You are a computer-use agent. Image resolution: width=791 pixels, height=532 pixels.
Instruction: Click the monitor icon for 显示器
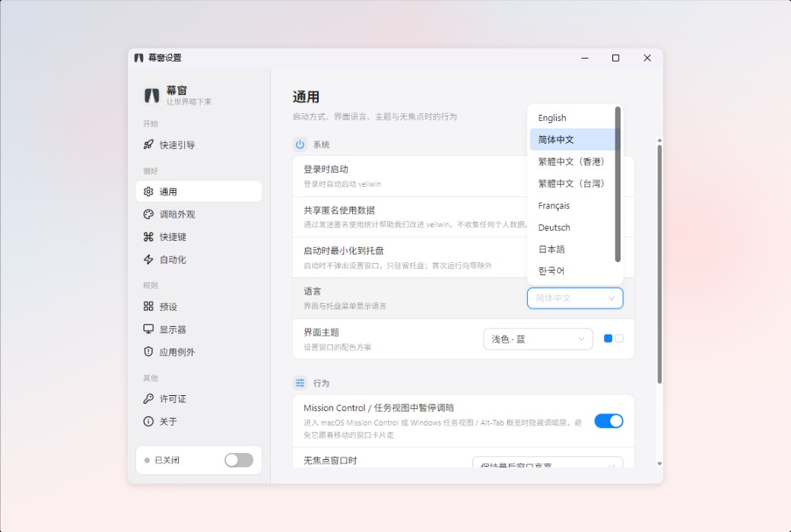tap(148, 329)
